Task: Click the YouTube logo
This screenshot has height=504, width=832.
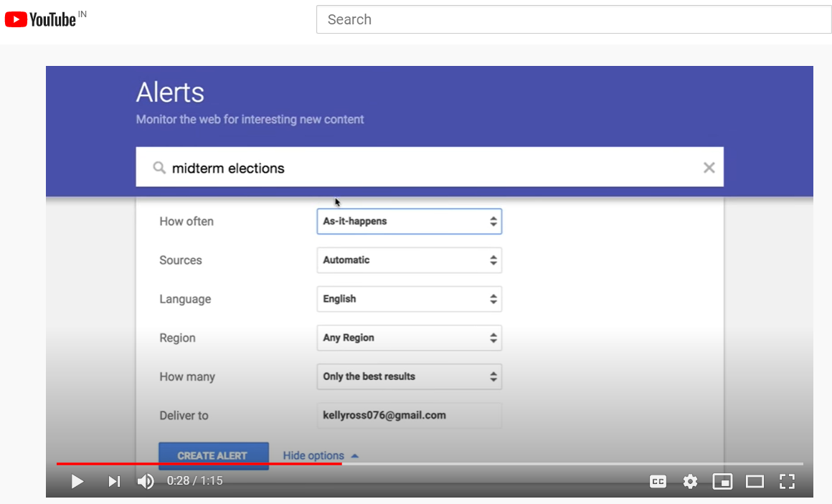Action: coord(40,19)
